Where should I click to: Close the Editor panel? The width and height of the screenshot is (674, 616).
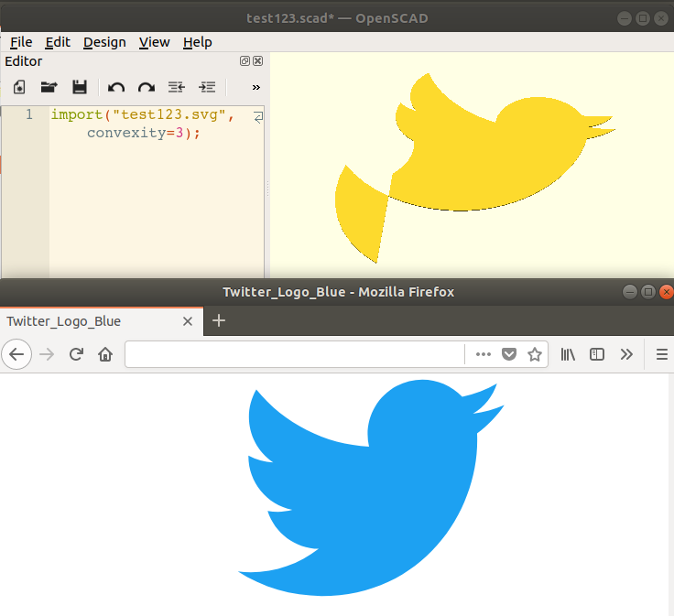pos(258,61)
